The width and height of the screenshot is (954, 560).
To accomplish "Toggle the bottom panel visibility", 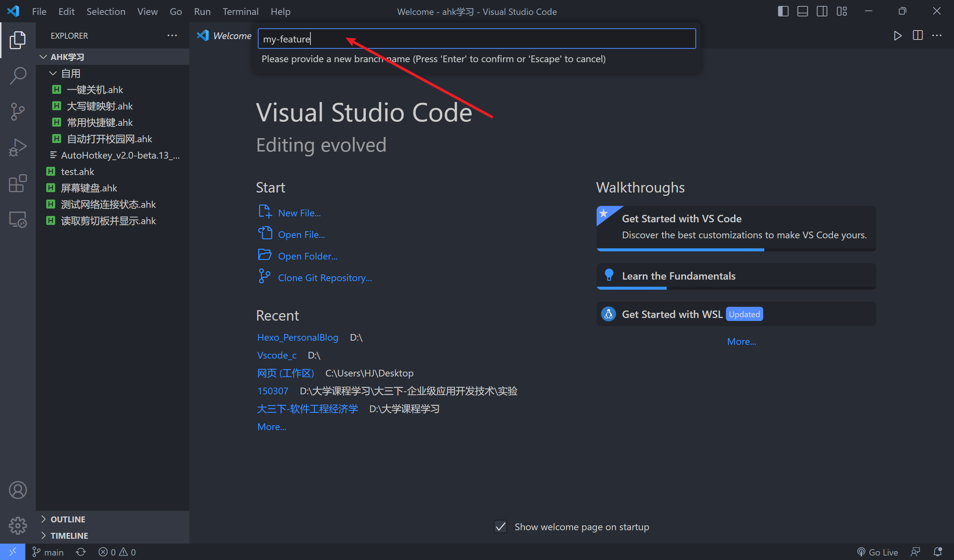I will [x=802, y=11].
